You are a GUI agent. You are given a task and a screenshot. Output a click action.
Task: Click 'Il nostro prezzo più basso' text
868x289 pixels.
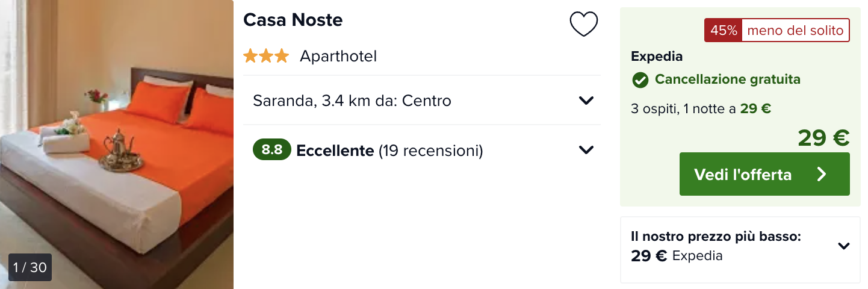716,237
